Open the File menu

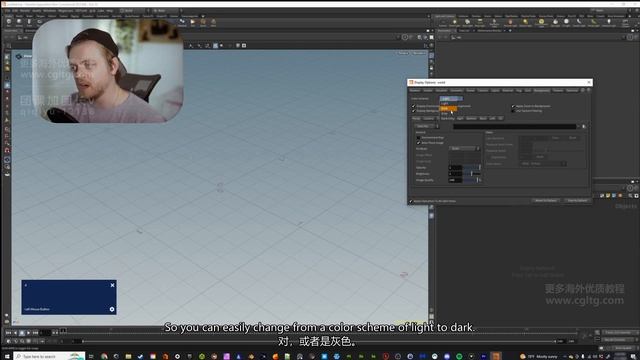coord(7,11)
